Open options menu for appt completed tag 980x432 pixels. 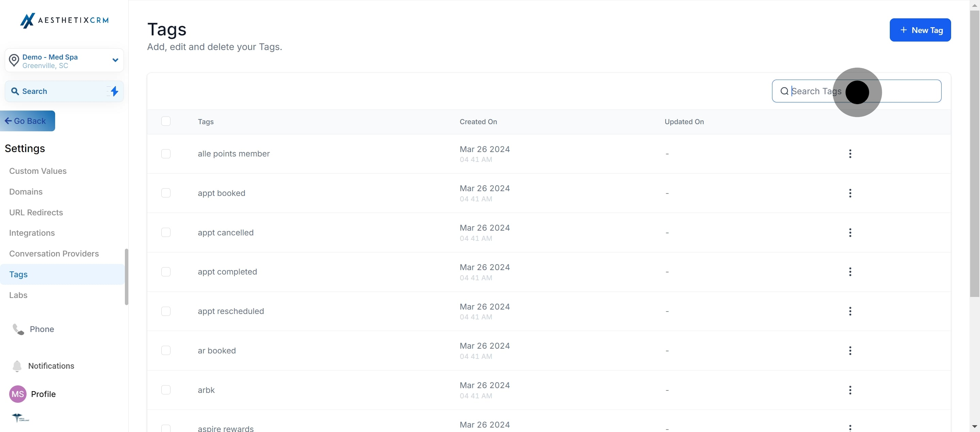click(x=850, y=272)
